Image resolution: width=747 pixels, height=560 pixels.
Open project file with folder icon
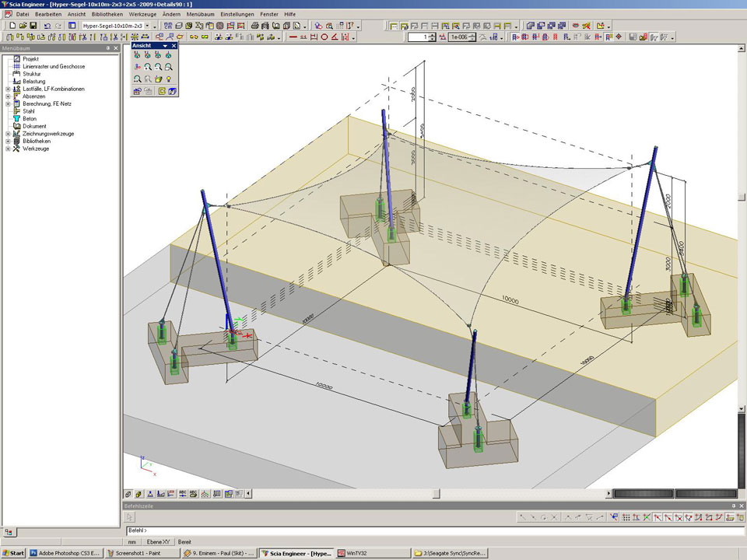point(23,26)
